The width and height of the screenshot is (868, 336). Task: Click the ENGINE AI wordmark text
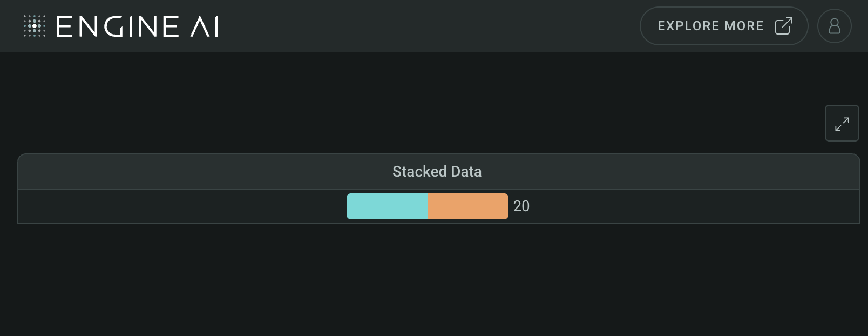(x=138, y=26)
